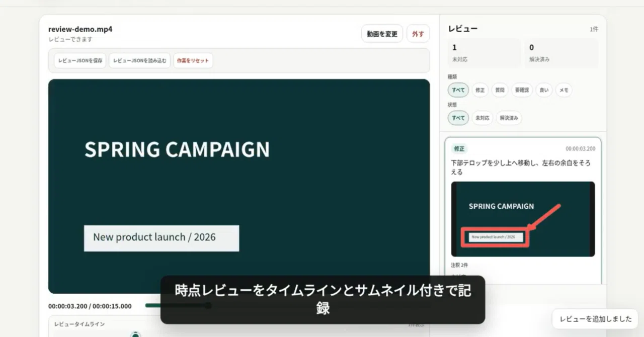The height and width of the screenshot is (337, 644).
Task: Filter by 解決済み status pill
Action: coord(509,118)
